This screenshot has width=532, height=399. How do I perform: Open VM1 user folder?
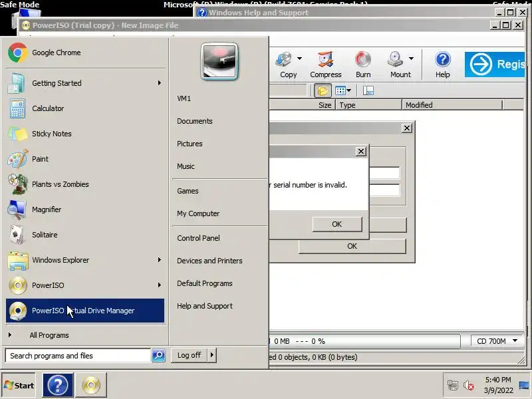tap(184, 98)
